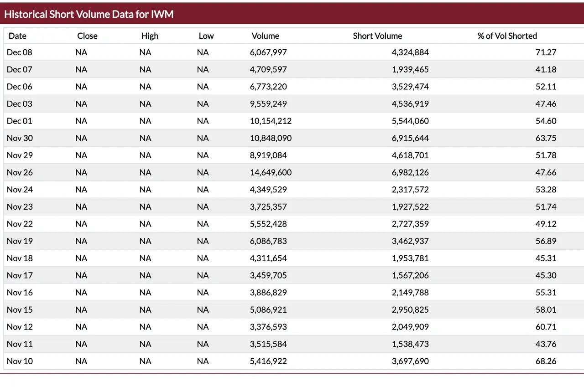Click percent shorted value 56.89

coord(546,241)
